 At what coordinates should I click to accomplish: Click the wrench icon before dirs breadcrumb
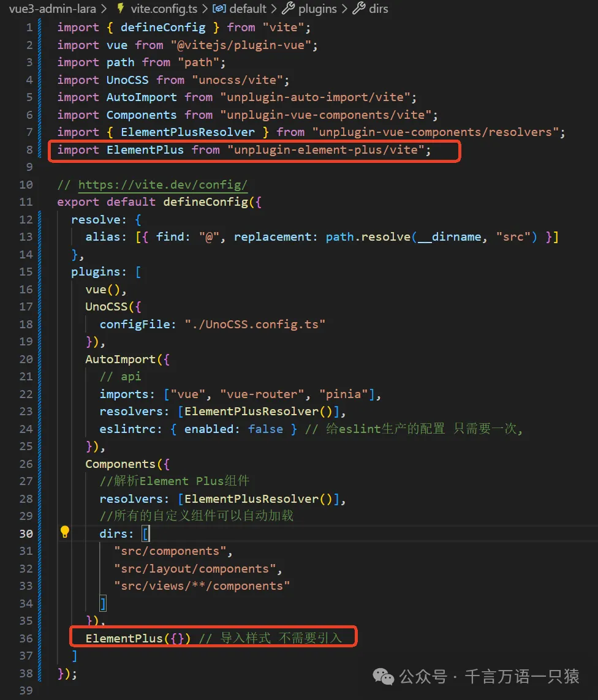[358, 9]
